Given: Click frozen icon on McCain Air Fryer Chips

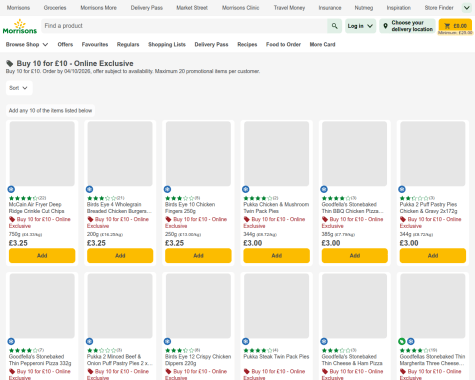Looking at the screenshot, I should 11,189.
